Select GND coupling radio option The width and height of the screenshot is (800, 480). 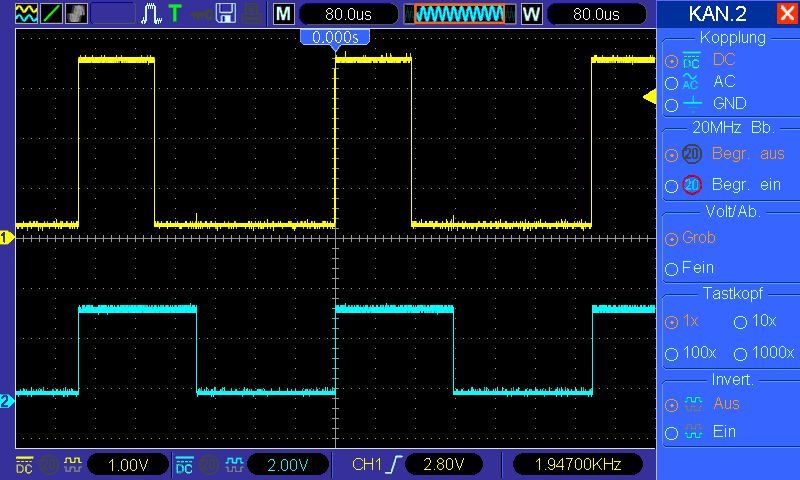671,104
